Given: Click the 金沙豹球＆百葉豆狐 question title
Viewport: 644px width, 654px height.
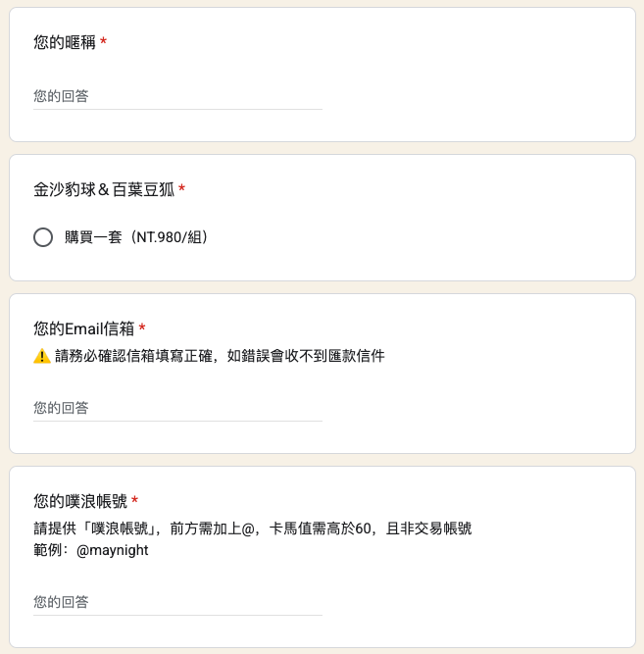Looking at the screenshot, I should pos(104,190).
